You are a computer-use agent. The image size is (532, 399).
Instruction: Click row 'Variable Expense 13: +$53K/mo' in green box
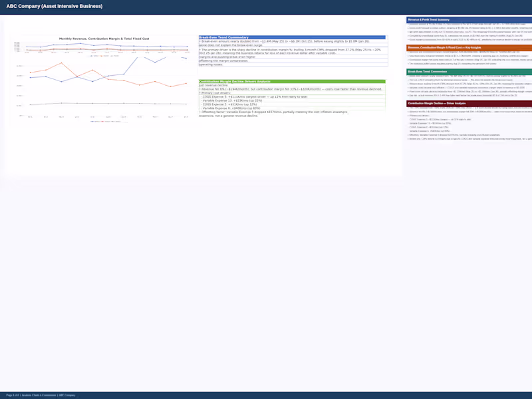point(292,101)
